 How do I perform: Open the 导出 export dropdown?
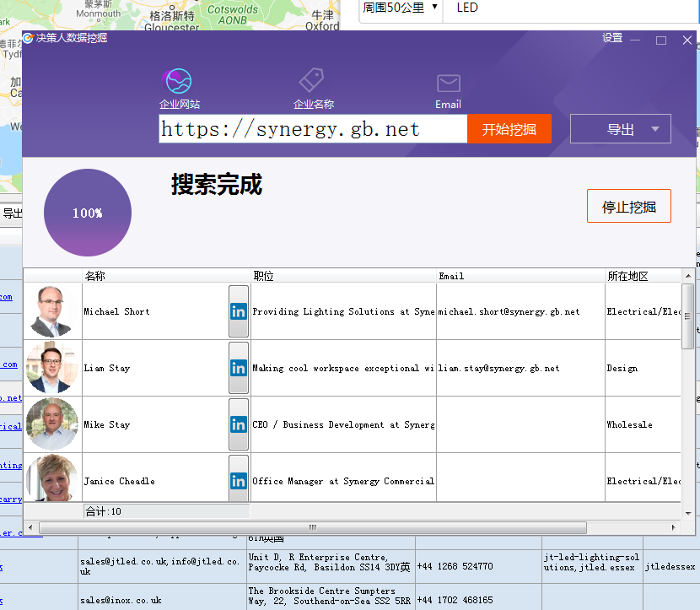point(621,129)
